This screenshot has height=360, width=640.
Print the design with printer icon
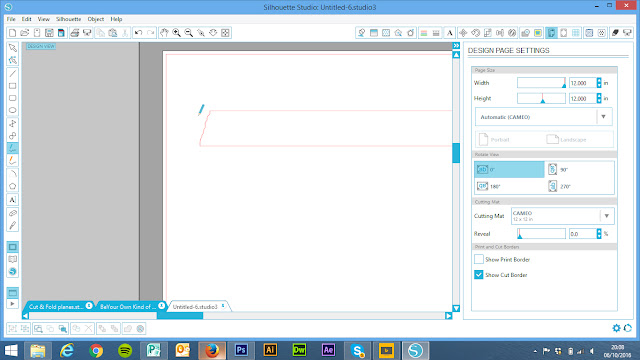pos(74,33)
